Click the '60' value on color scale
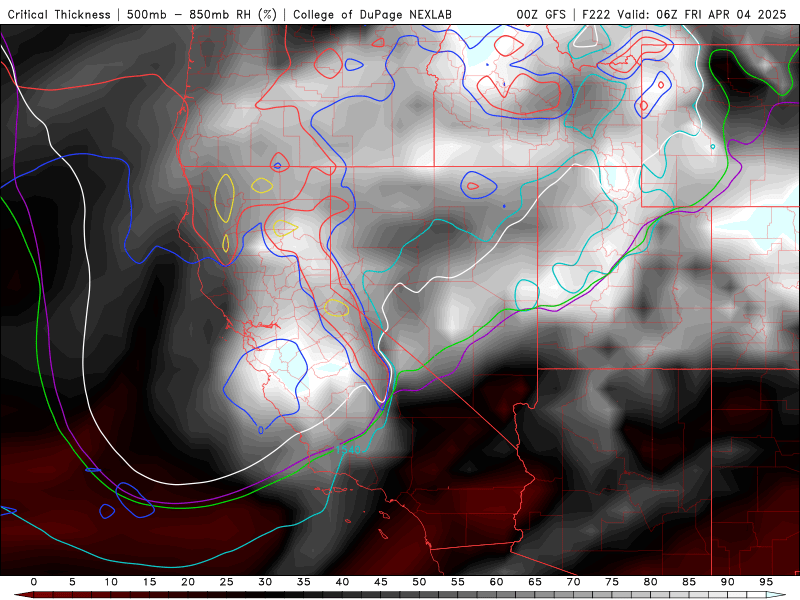This screenshot has height=600, width=800. 496,582
